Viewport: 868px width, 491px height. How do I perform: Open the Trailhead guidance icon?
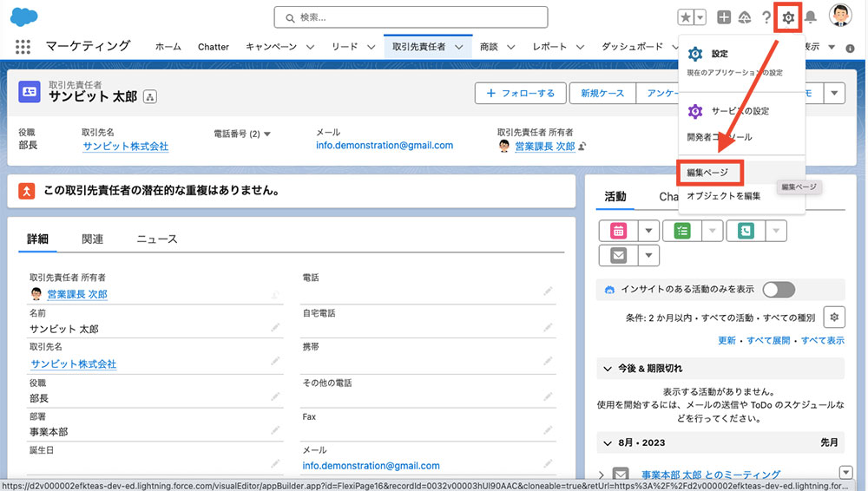tap(745, 17)
